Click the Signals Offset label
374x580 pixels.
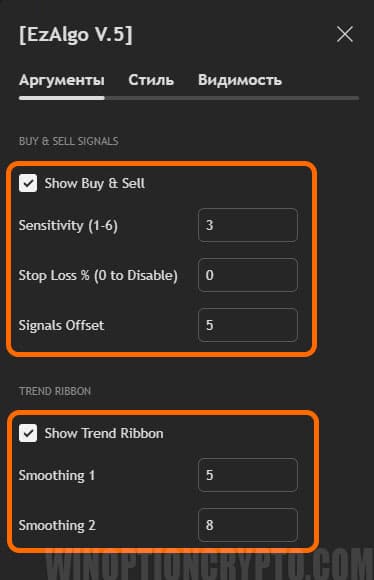pyautogui.click(x=61, y=325)
